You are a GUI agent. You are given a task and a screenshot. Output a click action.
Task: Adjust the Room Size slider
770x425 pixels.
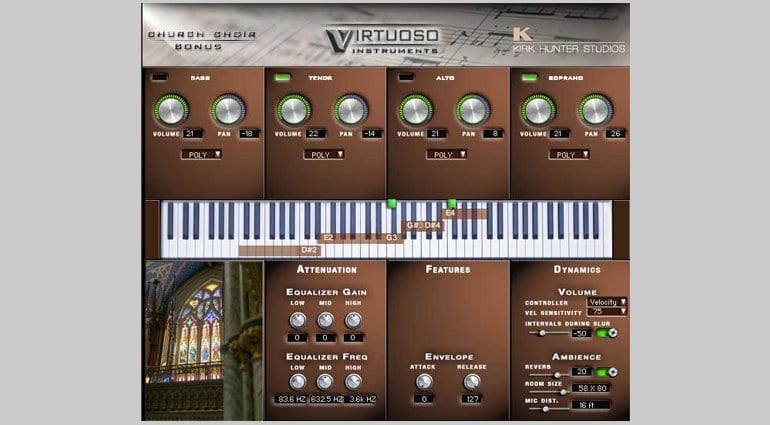point(549,392)
